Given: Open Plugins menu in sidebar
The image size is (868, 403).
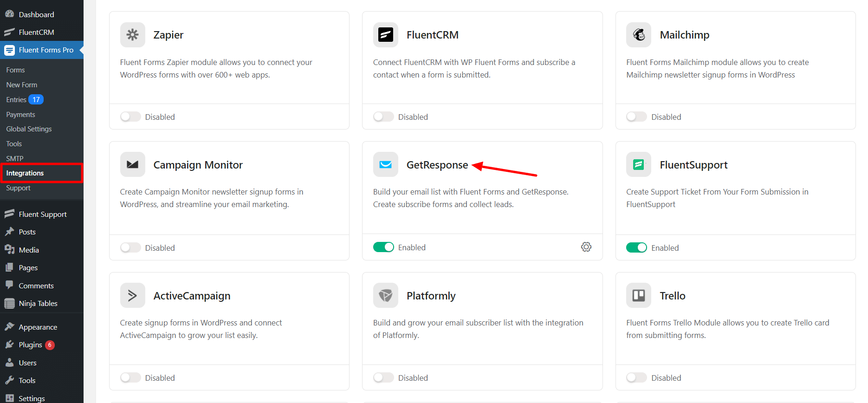Looking at the screenshot, I should click(x=30, y=345).
